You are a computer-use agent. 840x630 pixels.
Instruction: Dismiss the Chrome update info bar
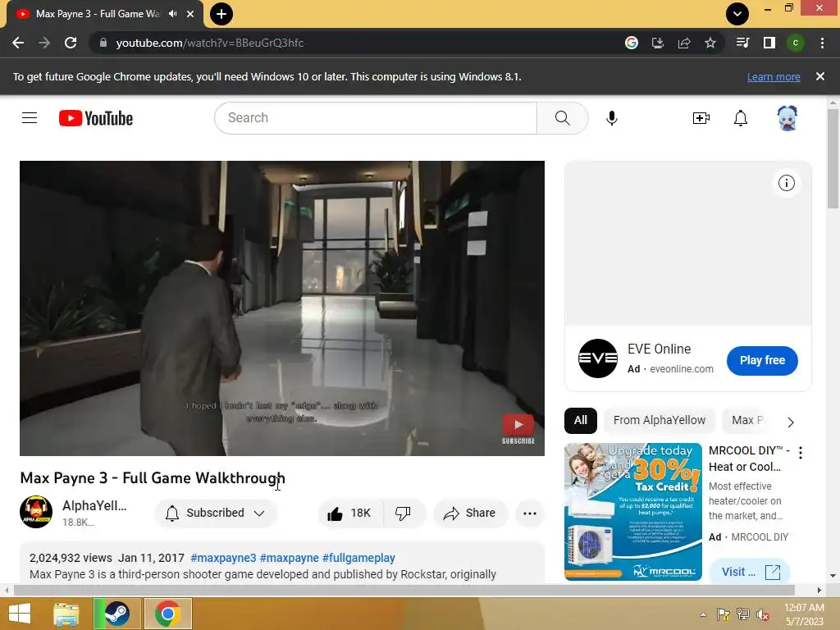(x=820, y=76)
